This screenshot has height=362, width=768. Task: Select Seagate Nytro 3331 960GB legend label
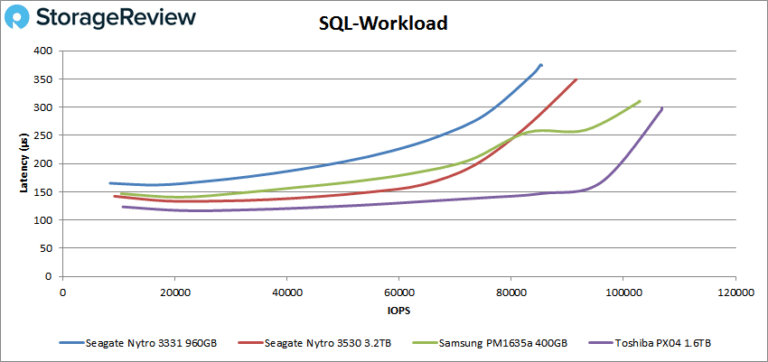(x=149, y=343)
